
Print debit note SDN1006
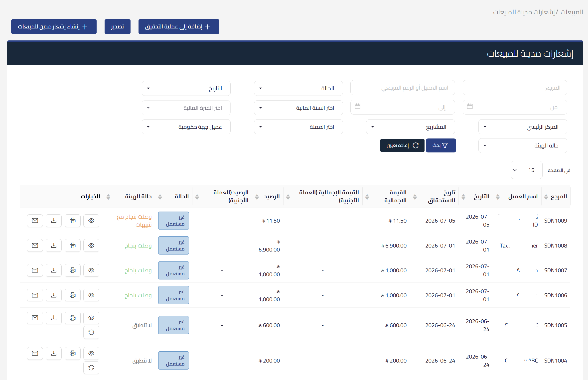coord(73,295)
